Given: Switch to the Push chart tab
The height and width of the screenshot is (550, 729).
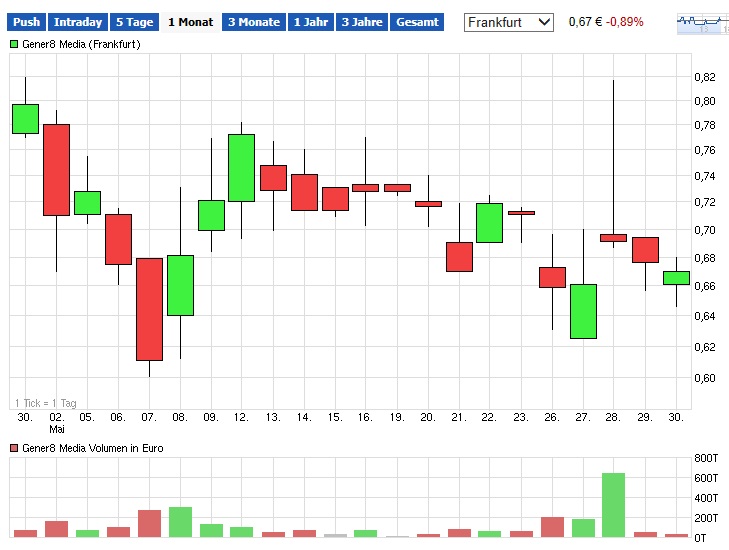Looking at the screenshot, I should pos(27,22).
